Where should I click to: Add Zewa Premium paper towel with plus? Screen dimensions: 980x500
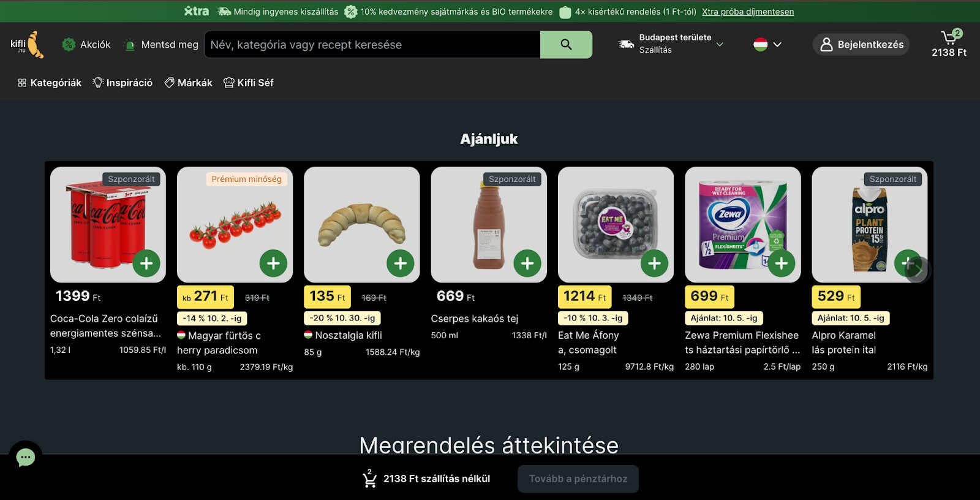[x=782, y=263]
